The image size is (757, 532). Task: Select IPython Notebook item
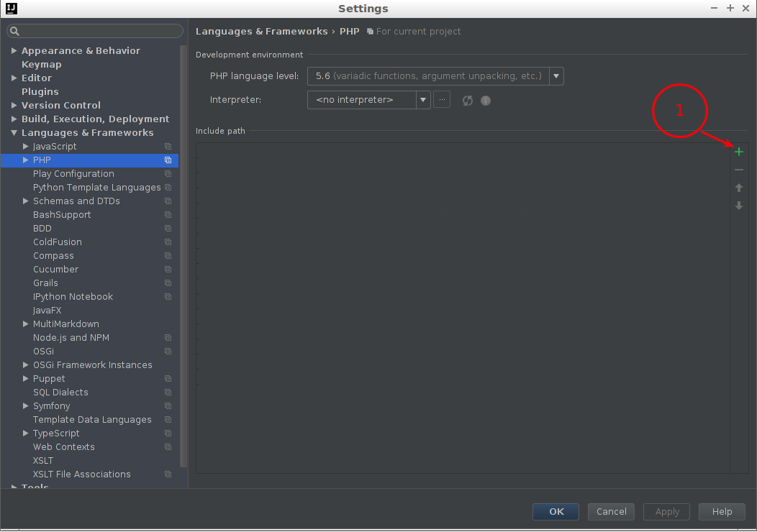pyautogui.click(x=73, y=297)
